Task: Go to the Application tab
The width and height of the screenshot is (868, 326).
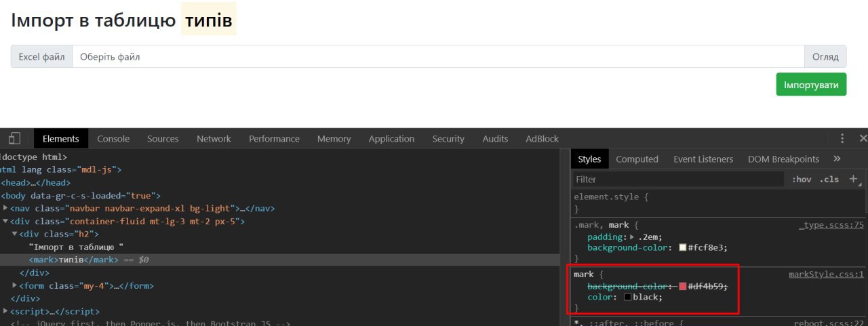Action: point(391,138)
